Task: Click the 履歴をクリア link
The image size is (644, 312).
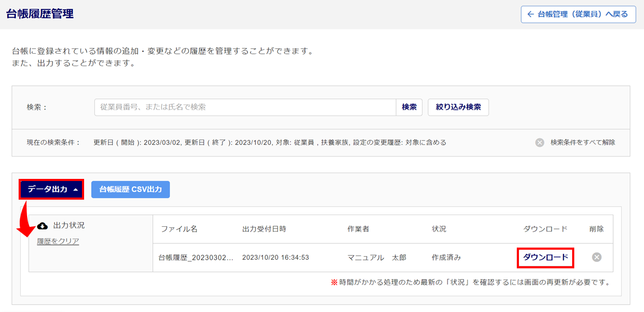Action: [x=58, y=241]
